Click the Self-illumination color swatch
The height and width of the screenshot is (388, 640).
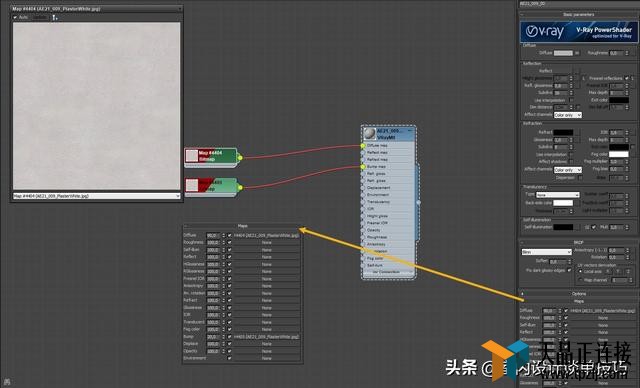coord(563,227)
